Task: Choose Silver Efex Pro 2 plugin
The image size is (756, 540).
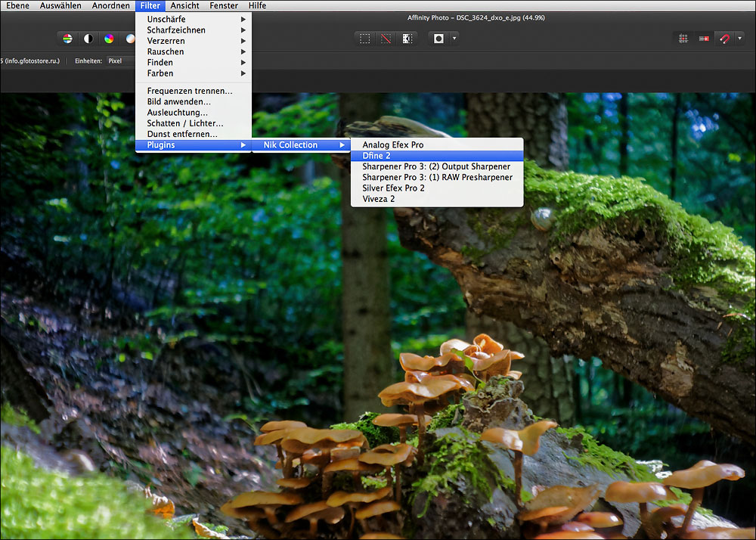Action: tap(393, 188)
